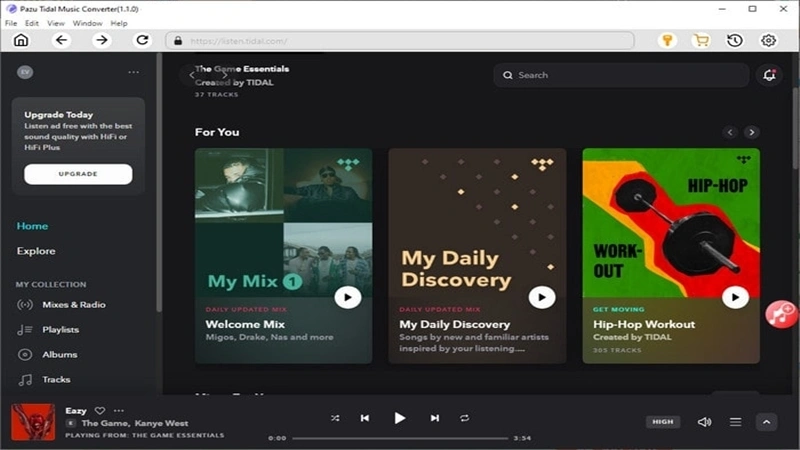Play the Welcome Mix

tap(348, 297)
